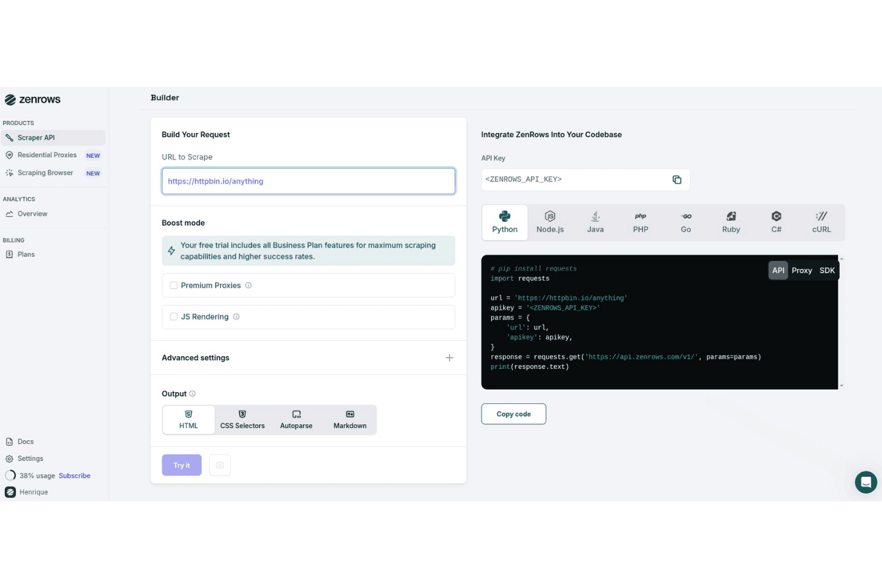Screen dimensions: 882x588
Task: Choose the Go language tab
Action: click(686, 223)
